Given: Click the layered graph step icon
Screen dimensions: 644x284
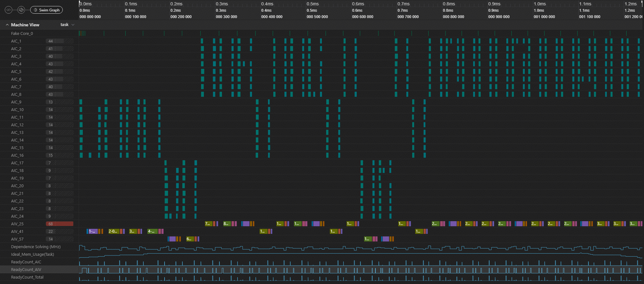Looking at the screenshot, I should coord(21,10).
